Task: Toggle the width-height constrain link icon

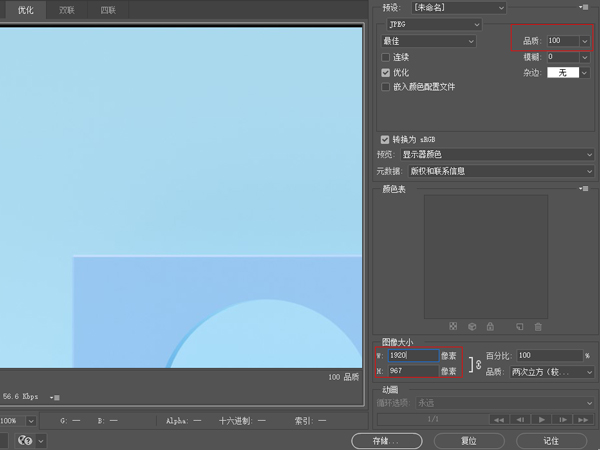Action: pos(474,363)
